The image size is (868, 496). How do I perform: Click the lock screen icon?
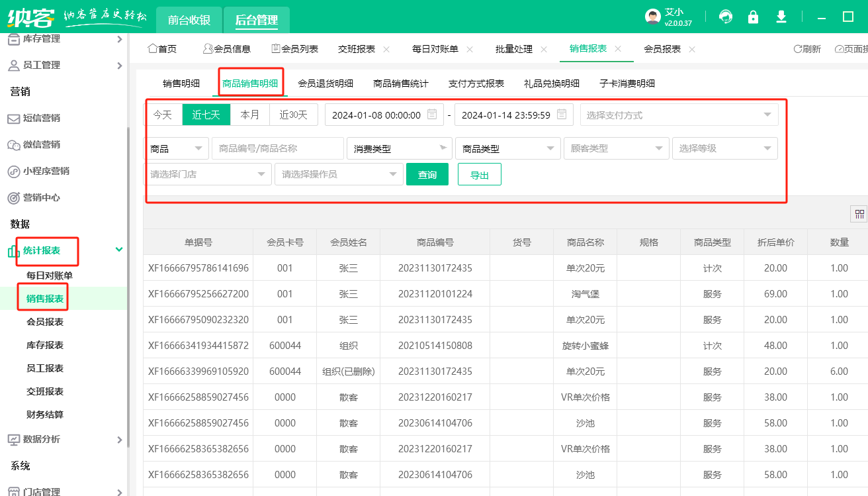(x=753, y=17)
